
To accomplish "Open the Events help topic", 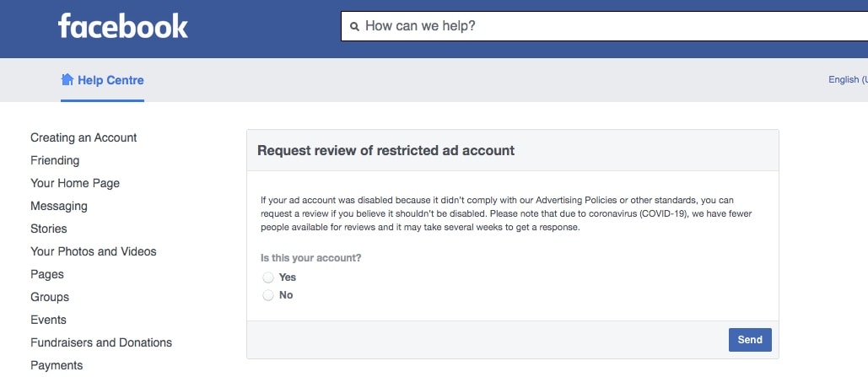I will click(x=48, y=320).
